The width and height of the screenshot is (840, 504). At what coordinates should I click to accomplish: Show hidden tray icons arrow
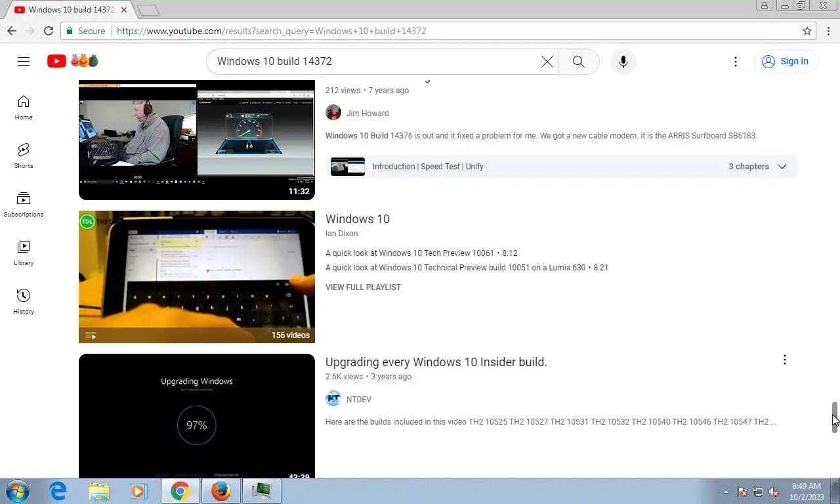coord(726,492)
